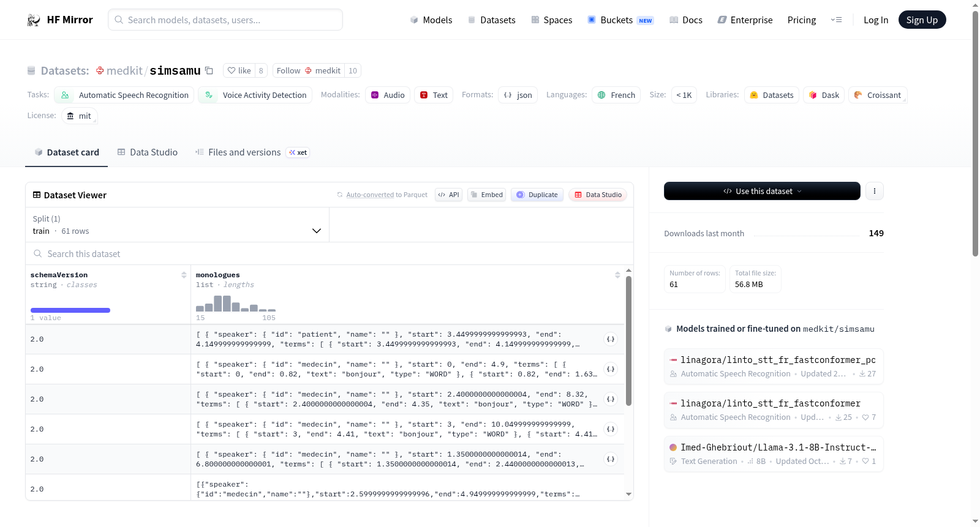Image resolution: width=980 pixels, height=527 pixels.
Task: Go to Spaces
Action: [552, 20]
